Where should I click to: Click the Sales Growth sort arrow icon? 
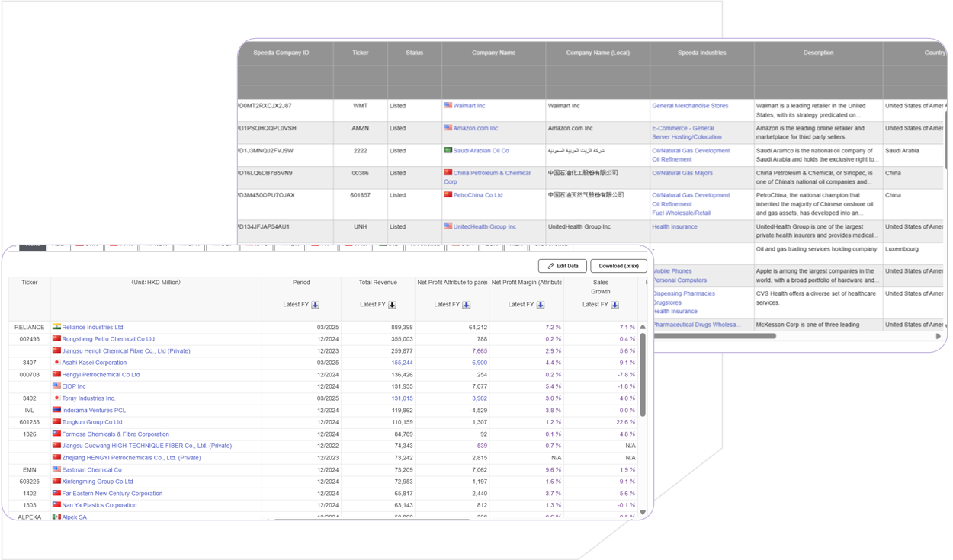click(614, 305)
